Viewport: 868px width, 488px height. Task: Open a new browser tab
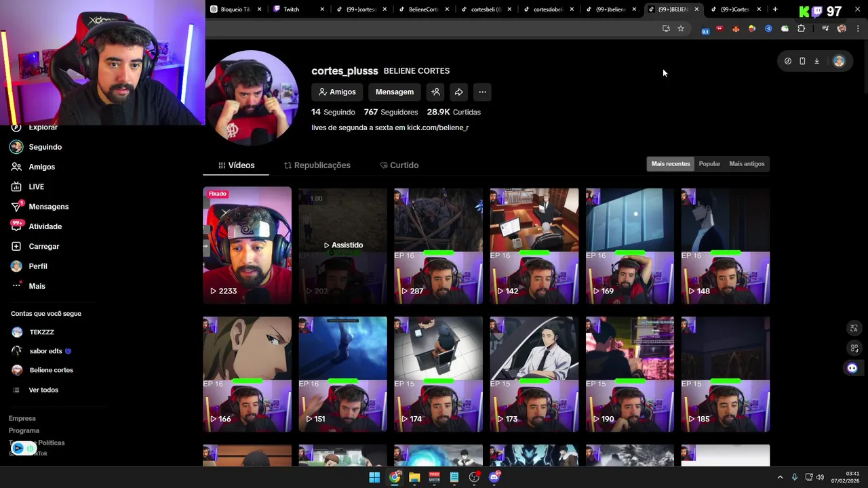(x=775, y=9)
